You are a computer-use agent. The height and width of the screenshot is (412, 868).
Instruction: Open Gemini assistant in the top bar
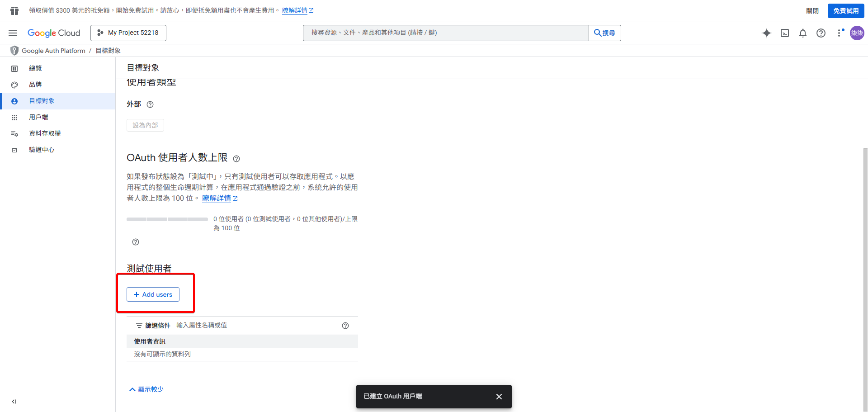pyautogui.click(x=767, y=33)
